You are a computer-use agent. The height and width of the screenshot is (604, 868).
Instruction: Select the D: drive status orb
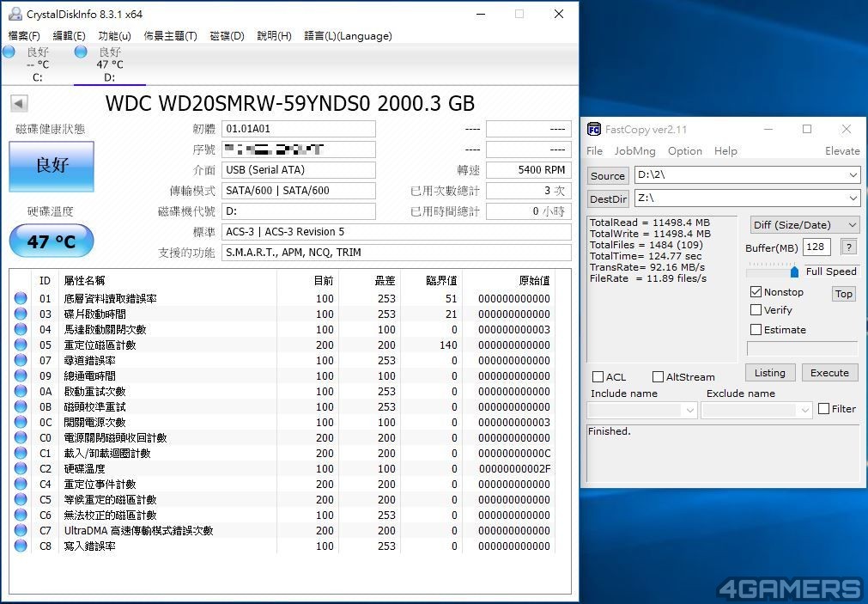click(81, 52)
